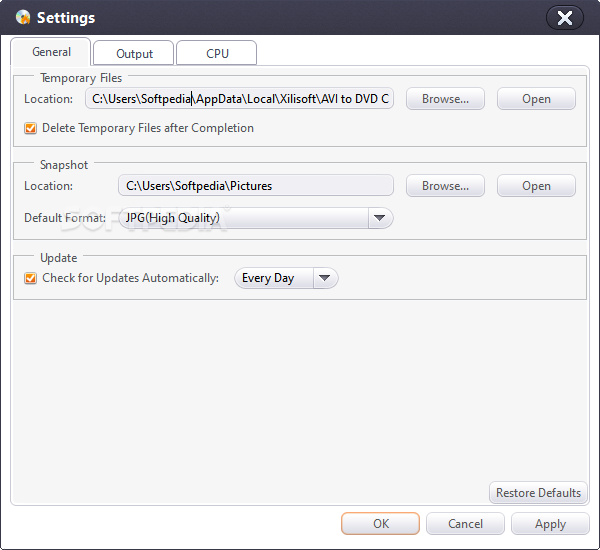Image resolution: width=600 pixels, height=550 pixels.
Task: Confirm settings with OK button
Action: 380,524
